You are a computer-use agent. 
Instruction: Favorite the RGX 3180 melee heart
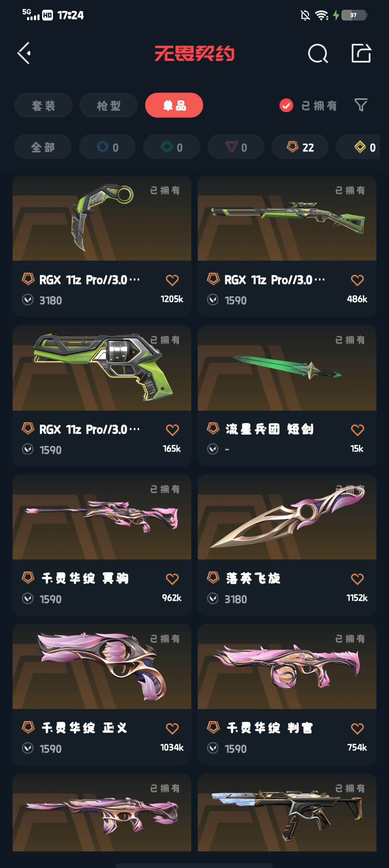172,280
